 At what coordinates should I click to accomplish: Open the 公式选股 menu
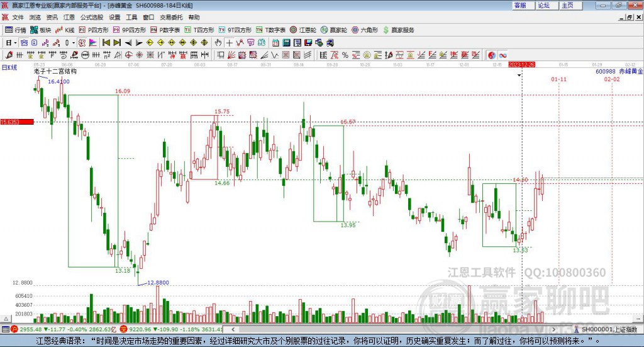tap(92, 18)
